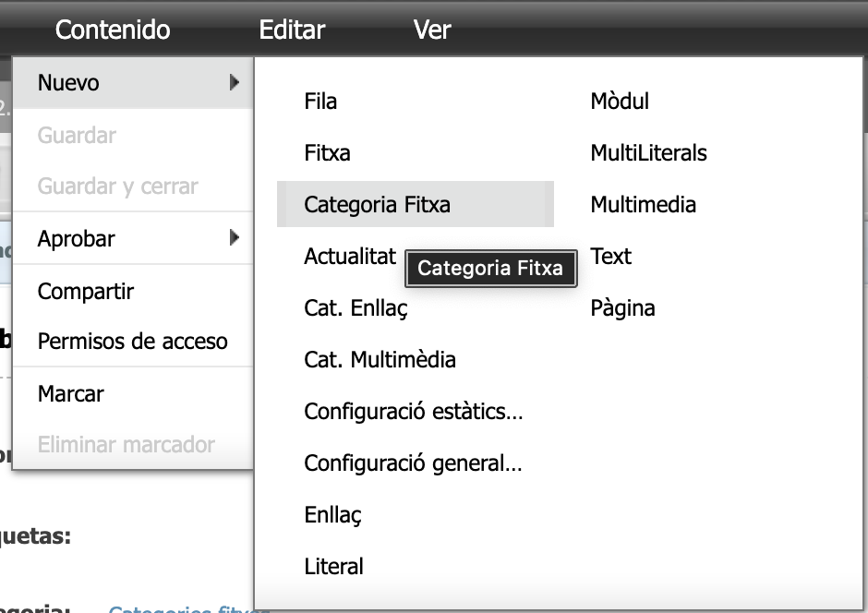Open Permisos de acceso
Viewport: 868px width, 613px height.
click(132, 342)
